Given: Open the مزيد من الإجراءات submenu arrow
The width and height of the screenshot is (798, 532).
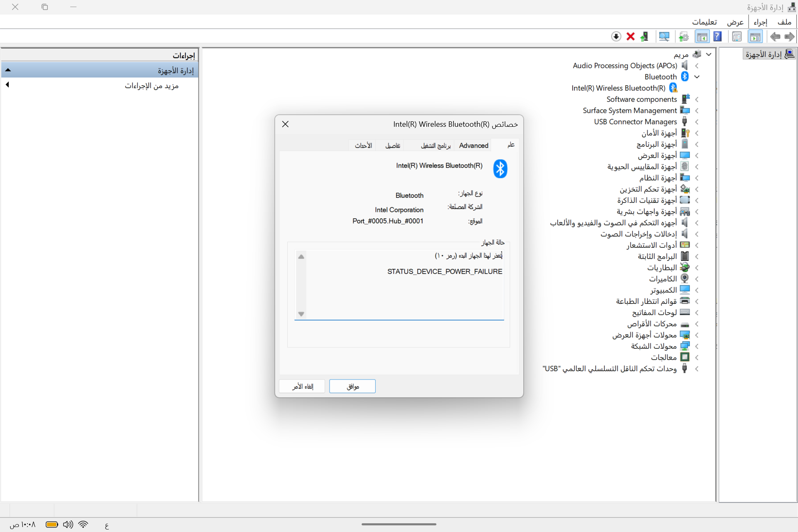Looking at the screenshot, I should 7,85.
